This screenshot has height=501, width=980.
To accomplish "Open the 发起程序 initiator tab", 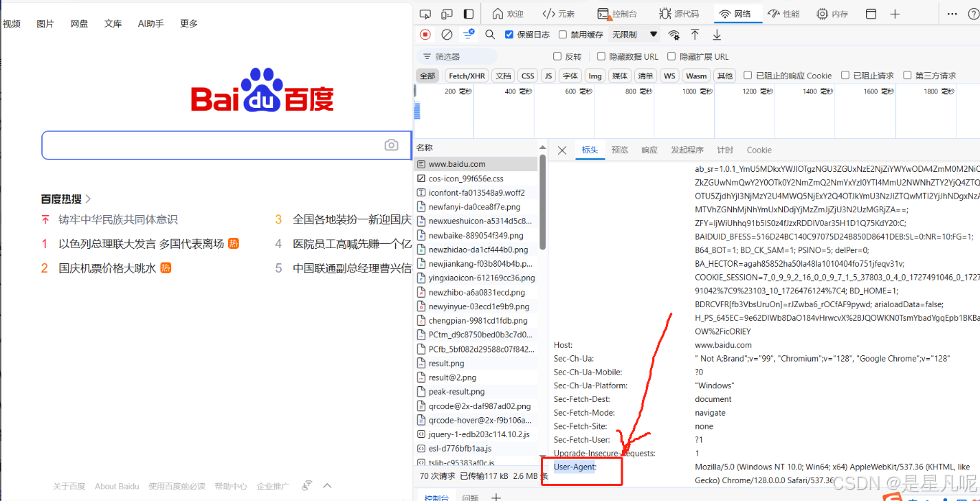I will point(687,150).
